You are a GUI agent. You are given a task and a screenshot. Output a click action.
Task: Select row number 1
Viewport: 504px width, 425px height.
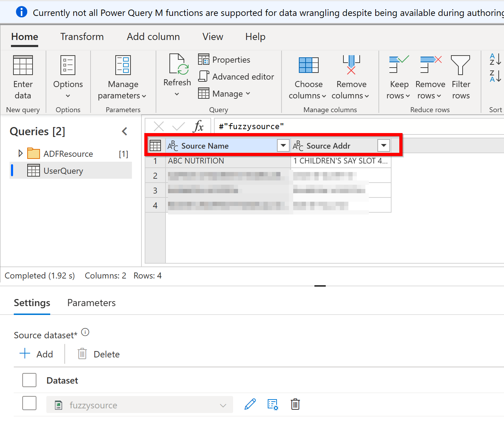coord(155,161)
